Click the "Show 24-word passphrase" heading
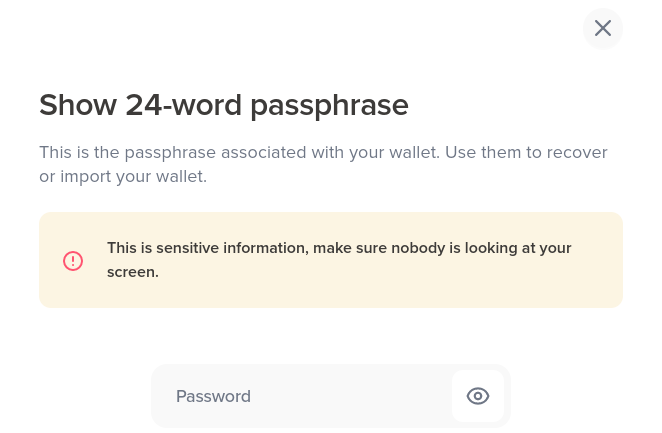 pos(224,106)
